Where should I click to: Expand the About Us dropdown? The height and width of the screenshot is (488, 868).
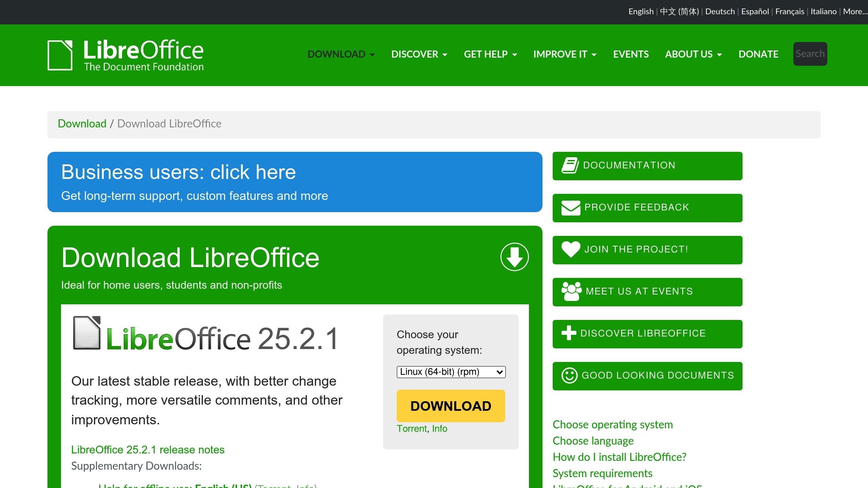point(693,54)
